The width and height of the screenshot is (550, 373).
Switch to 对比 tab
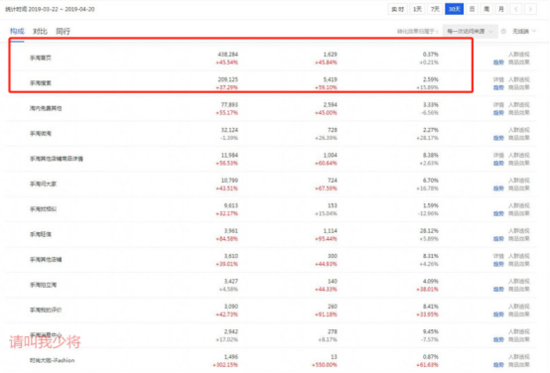[x=40, y=31]
